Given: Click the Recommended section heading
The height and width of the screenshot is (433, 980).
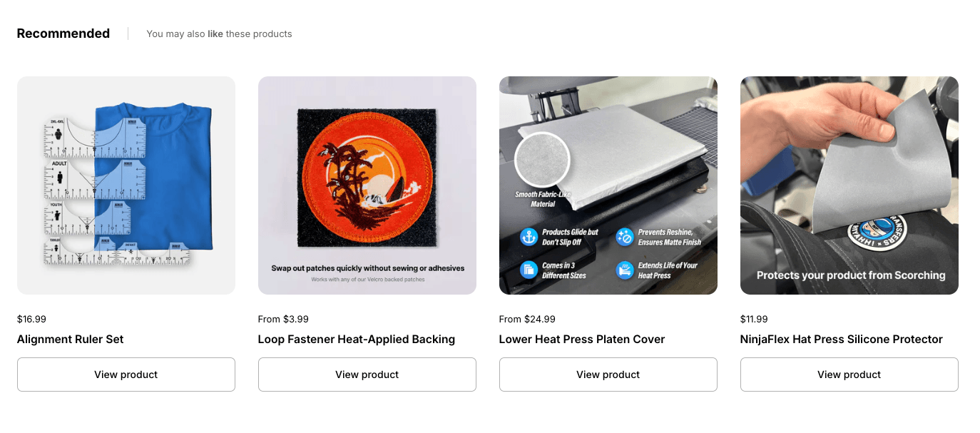Looking at the screenshot, I should pyautogui.click(x=63, y=34).
